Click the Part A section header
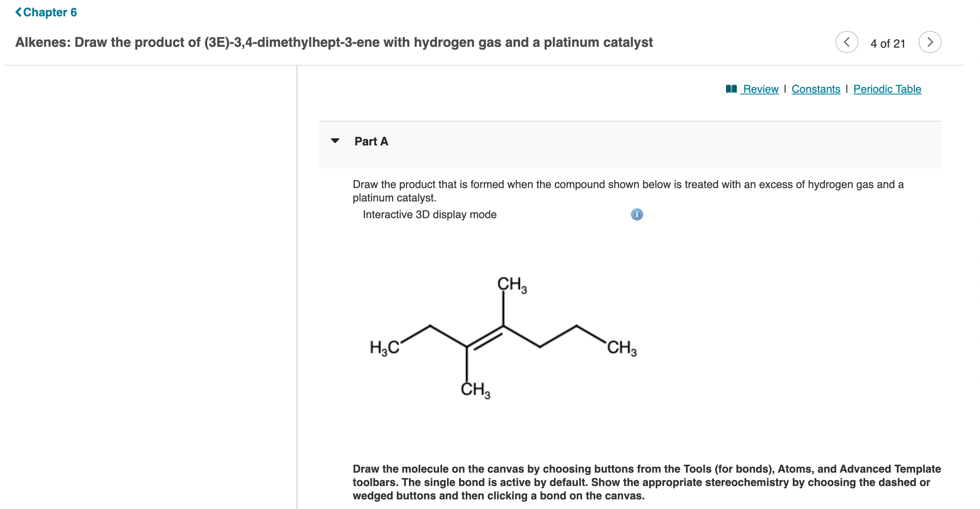 click(371, 141)
